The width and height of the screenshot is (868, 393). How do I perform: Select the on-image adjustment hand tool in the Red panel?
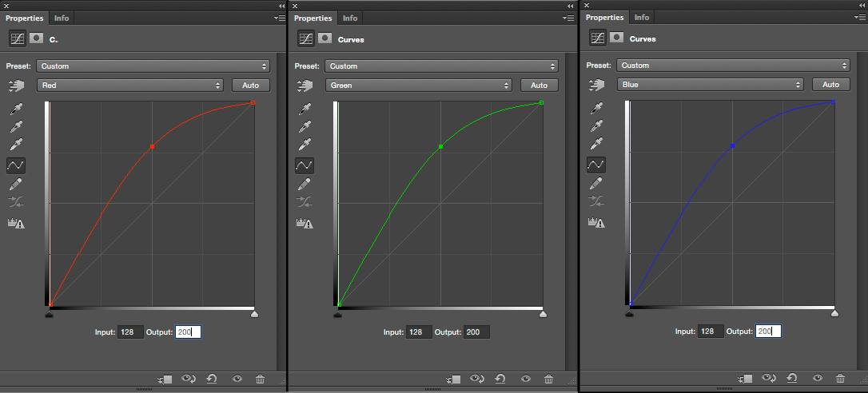click(17, 85)
